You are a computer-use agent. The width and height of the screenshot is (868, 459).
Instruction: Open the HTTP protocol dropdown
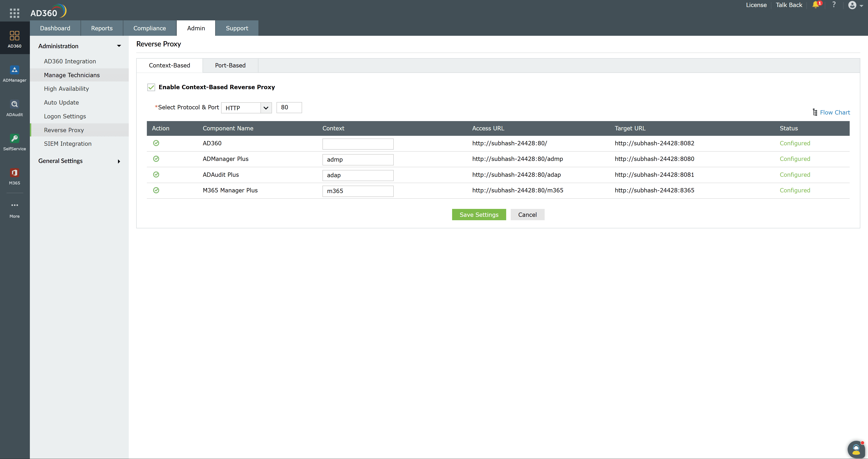pyautogui.click(x=246, y=108)
